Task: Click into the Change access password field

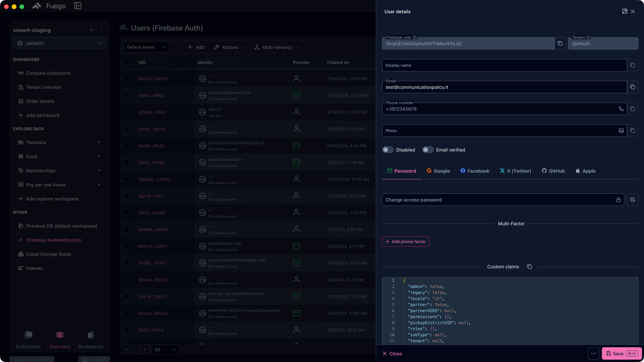Action: tap(503, 200)
